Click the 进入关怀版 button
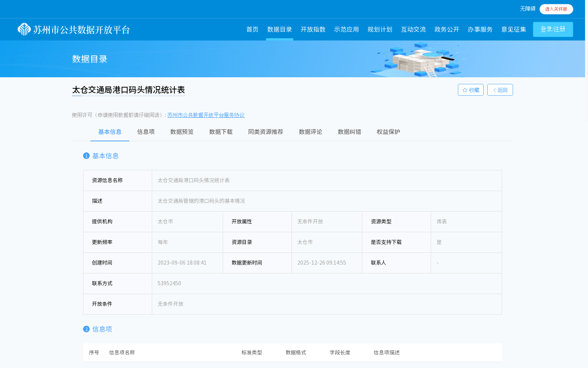Viewport: 588px width, 368px height. click(556, 9)
